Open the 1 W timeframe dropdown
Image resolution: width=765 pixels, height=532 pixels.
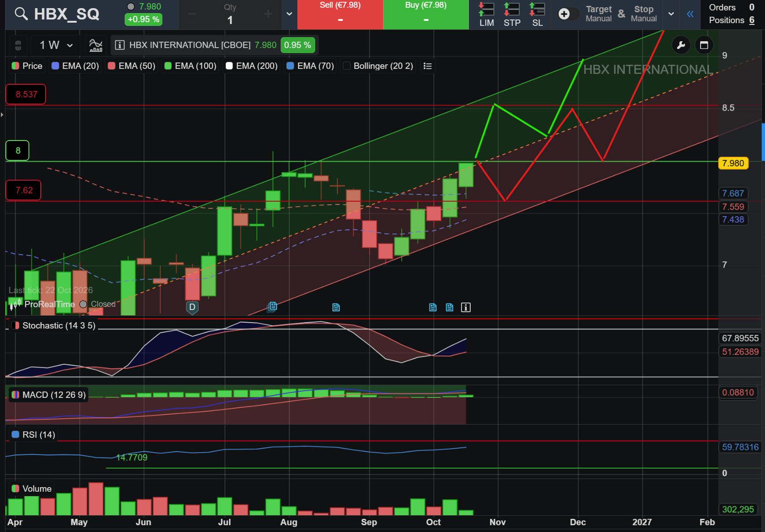(56, 45)
